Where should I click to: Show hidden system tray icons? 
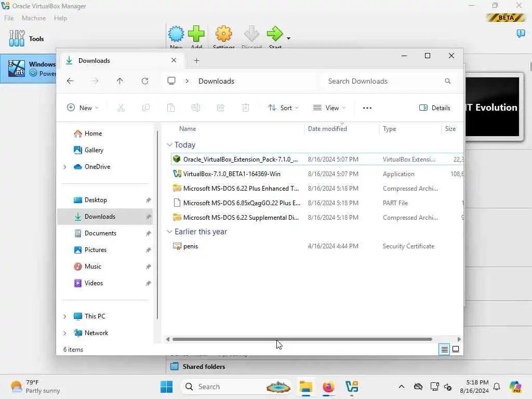pyautogui.click(x=402, y=387)
